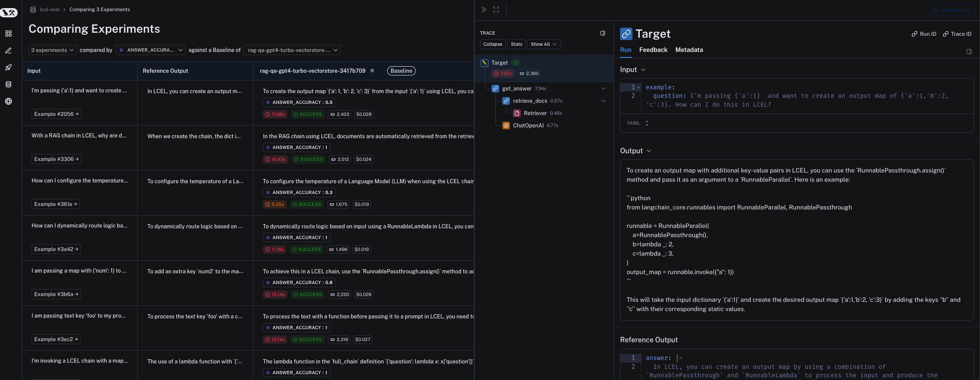
Task: Click the pencil annotation icon in sidebar
Action: pyautogui.click(x=8, y=50)
